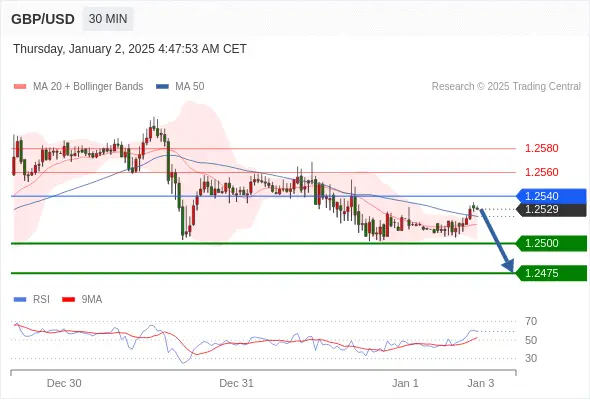Screen dimensions: 590x400
Task: Click the 1.2560 resistance level label
Action: point(541,172)
